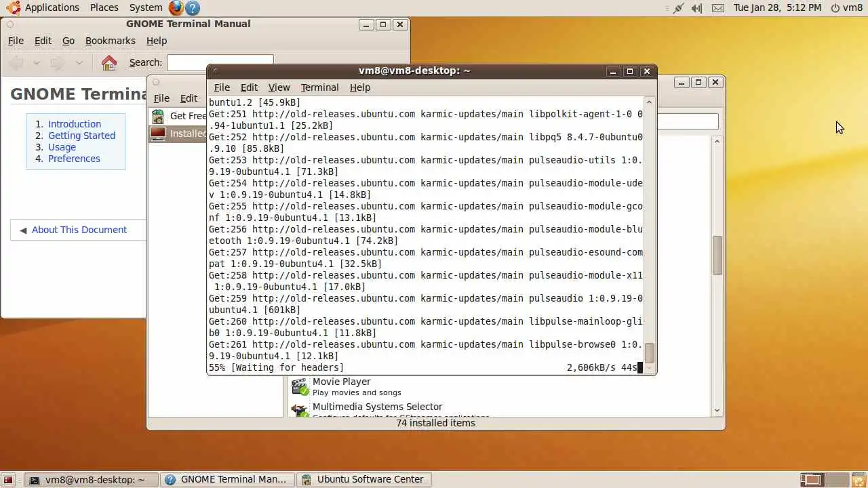Click the Get:259 pulseaudio terminal line
This screenshot has height=488, width=868.
(x=426, y=304)
